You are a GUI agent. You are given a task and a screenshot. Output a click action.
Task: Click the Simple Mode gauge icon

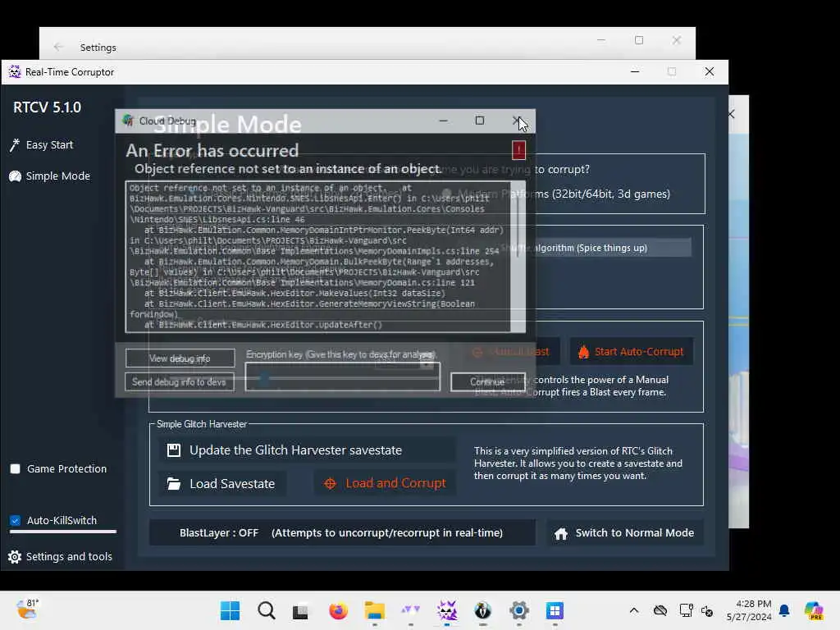coord(15,176)
